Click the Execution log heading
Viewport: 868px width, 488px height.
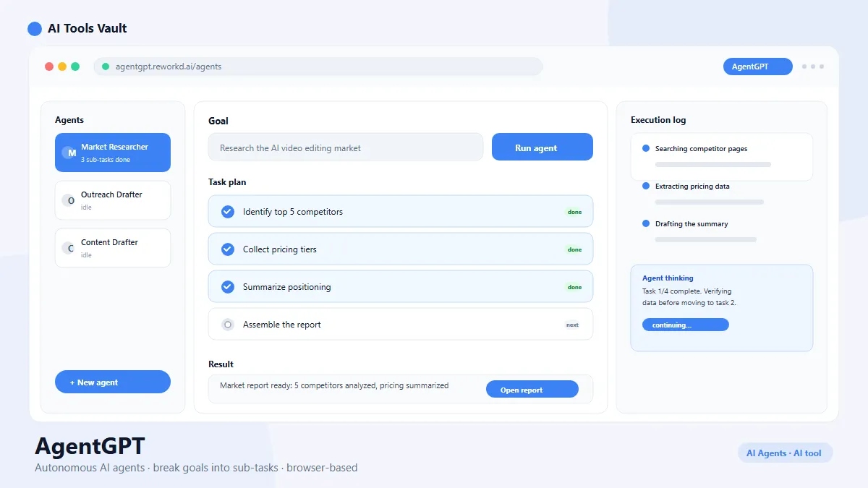click(x=658, y=120)
